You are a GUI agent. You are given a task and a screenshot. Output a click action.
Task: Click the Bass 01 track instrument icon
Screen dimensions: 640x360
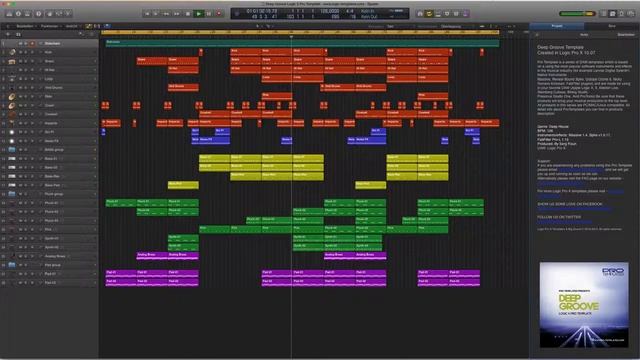12,158
